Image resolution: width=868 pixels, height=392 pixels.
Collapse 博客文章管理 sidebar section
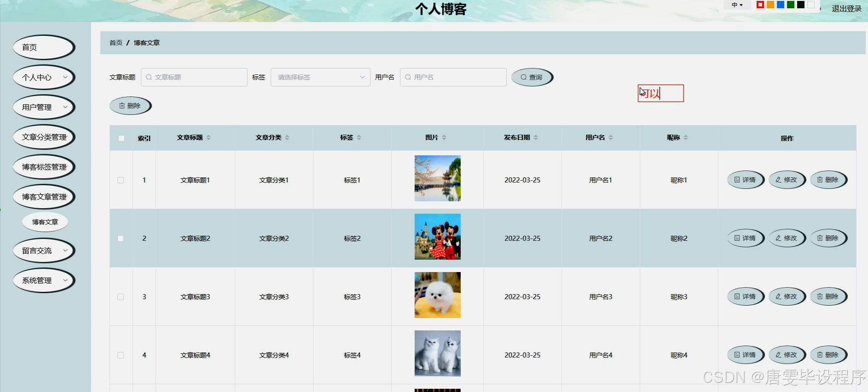[44, 197]
